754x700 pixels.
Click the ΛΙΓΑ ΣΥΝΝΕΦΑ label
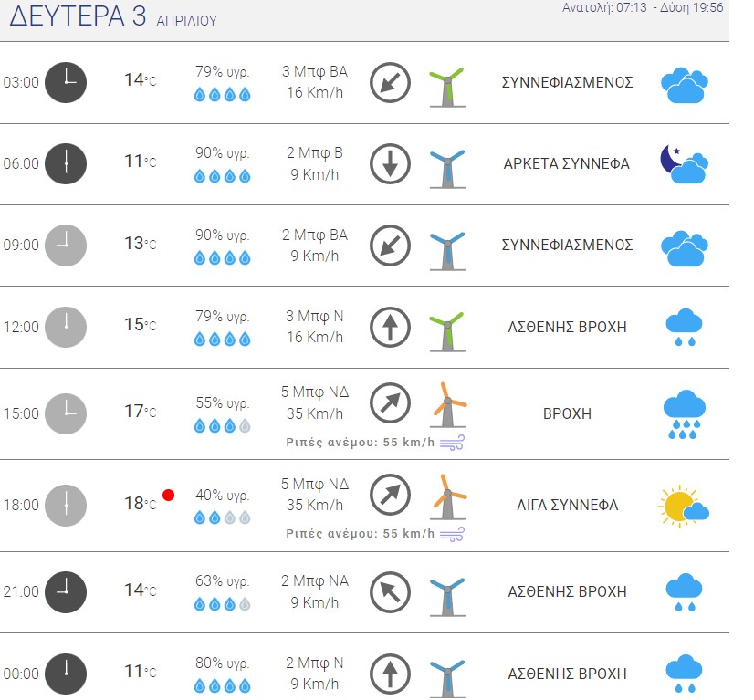568,505
